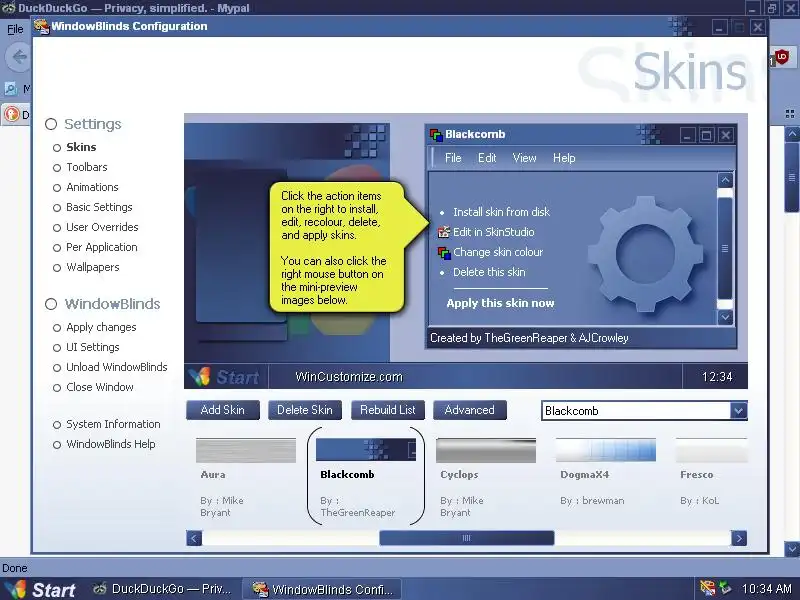Go to Basic Settings
Screen dimensions: 800x600
click(99, 207)
